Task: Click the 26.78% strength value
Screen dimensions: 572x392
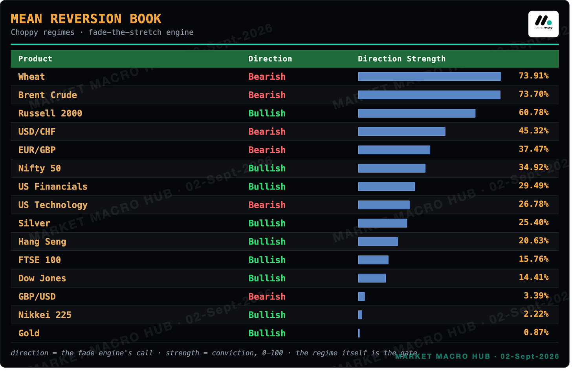Action: (533, 204)
